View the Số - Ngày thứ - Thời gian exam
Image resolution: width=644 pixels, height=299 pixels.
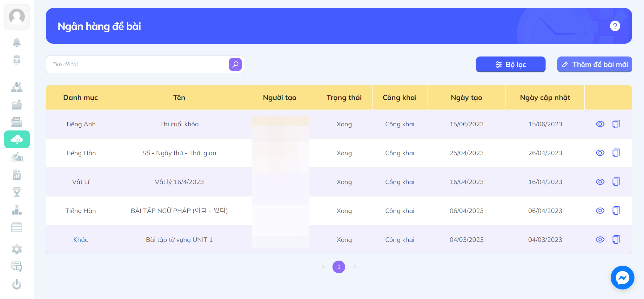point(600,153)
